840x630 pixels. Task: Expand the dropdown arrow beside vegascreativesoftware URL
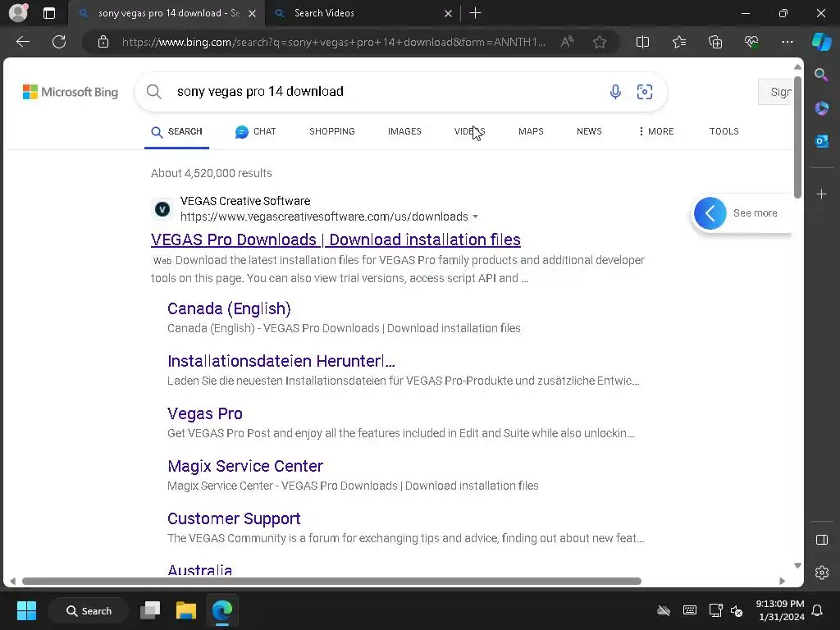coord(475,217)
